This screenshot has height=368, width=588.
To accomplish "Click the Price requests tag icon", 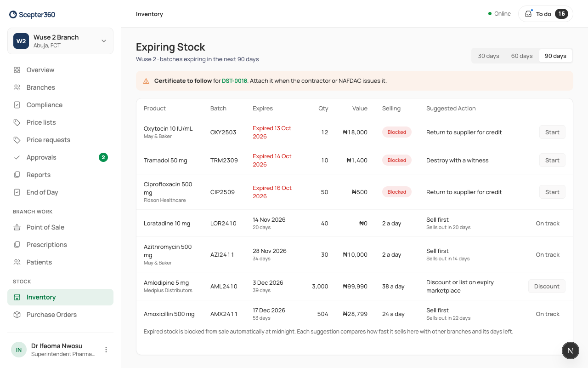I will click(17, 140).
